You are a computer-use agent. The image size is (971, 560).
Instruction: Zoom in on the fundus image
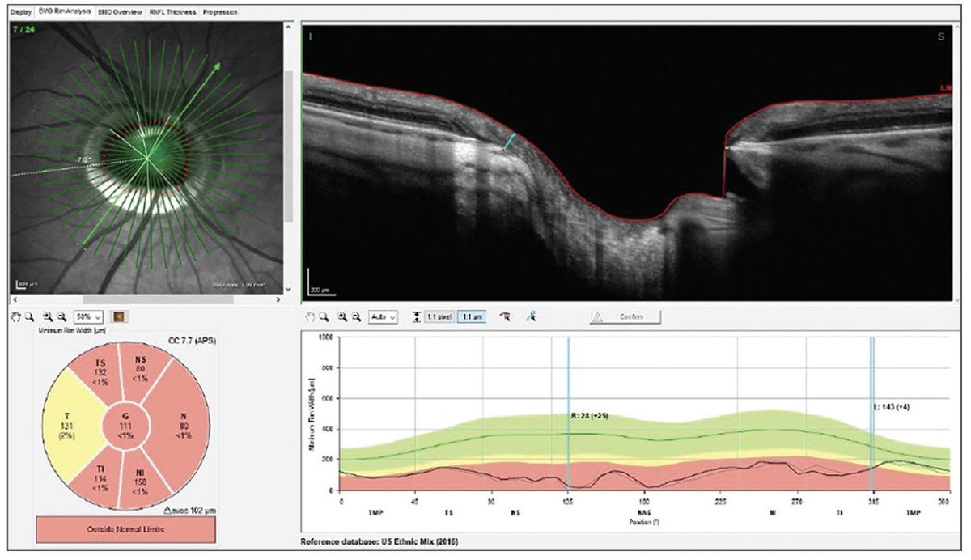(48, 317)
